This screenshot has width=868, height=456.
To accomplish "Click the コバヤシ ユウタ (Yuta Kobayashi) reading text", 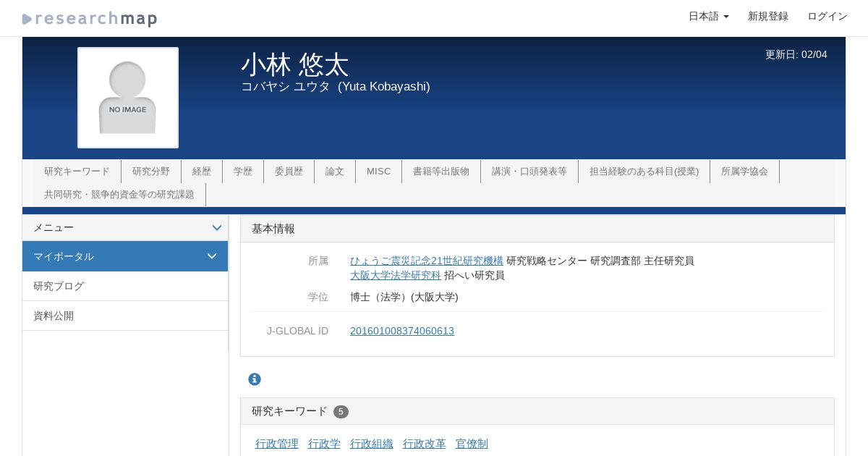I will tap(336, 87).
